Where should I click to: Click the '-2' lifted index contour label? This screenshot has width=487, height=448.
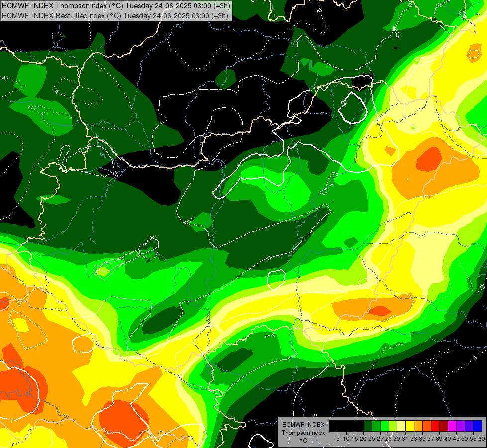click(x=343, y=103)
